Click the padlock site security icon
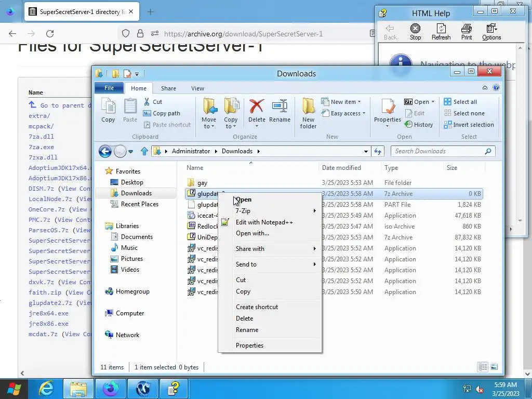 140,33
